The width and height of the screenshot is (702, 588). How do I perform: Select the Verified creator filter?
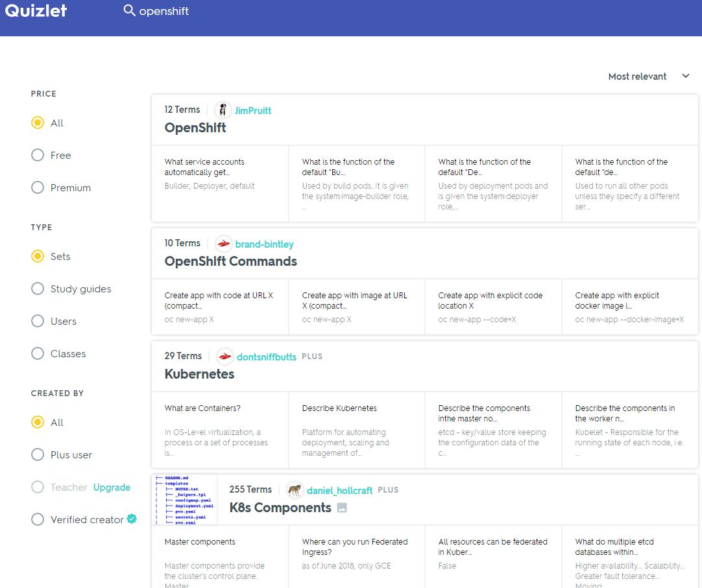(x=38, y=519)
